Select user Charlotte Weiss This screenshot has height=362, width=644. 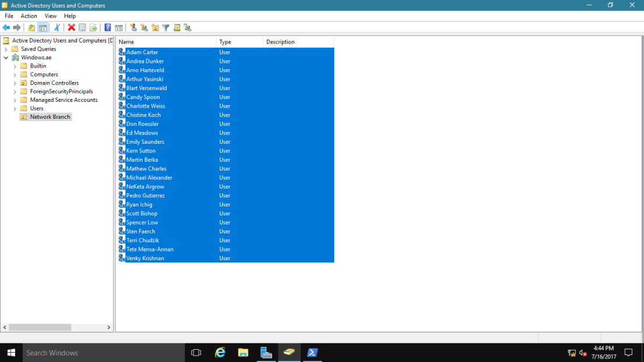pyautogui.click(x=146, y=106)
